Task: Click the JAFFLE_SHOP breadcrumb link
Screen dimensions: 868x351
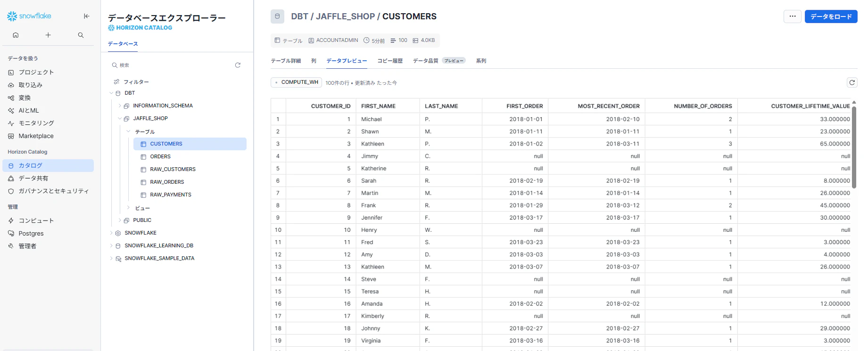Action: (x=346, y=16)
